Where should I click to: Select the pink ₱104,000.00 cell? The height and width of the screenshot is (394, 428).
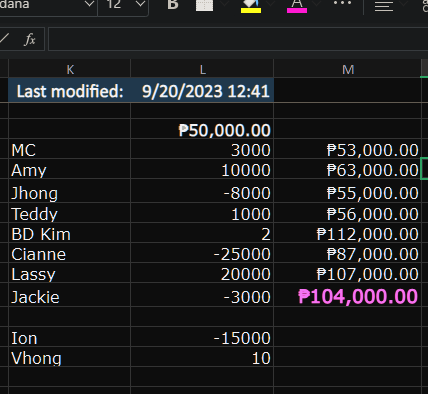(347, 295)
